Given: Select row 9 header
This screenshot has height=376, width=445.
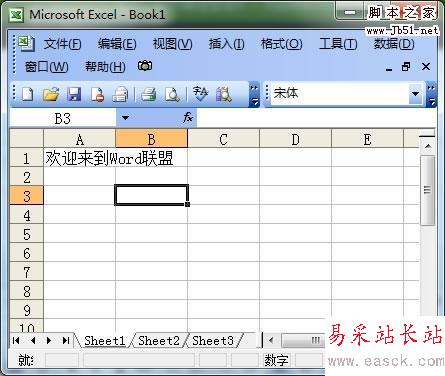Looking at the screenshot, I should tap(27, 310).
